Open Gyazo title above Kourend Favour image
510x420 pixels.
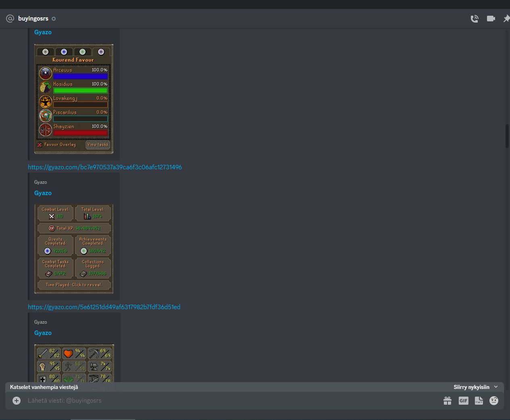(x=43, y=32)
